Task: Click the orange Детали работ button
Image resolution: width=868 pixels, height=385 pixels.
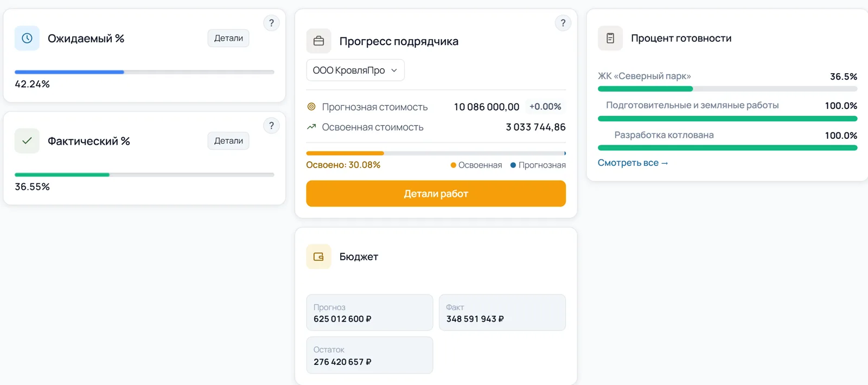Action: click(436, 194)
